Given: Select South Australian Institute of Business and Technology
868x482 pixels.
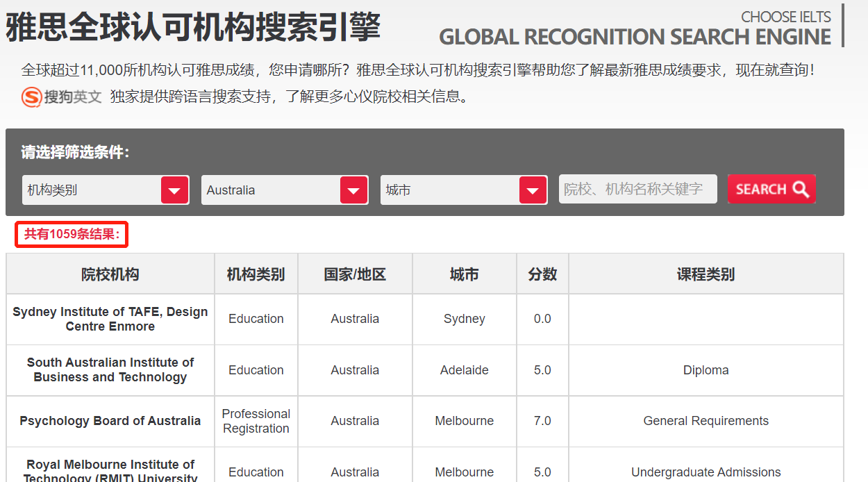Looking at the screenshot, I should point(110,370).
